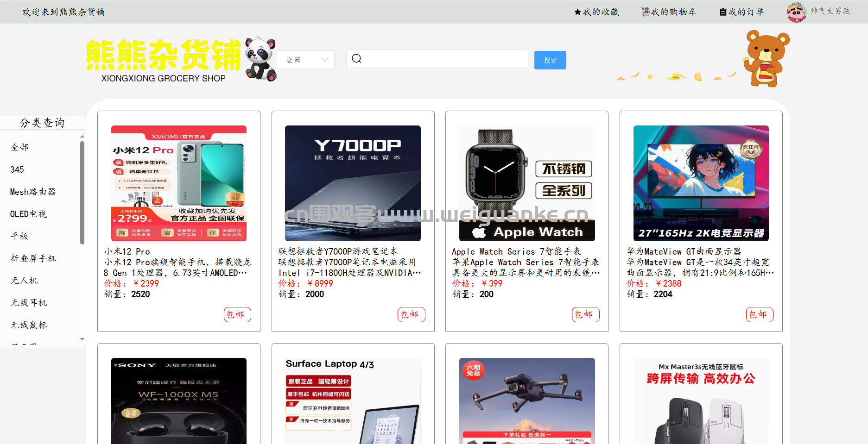The height and width of the screenshot is (444, 868).
Task: Open the Apple Watch product image
Action: (527, 183)
